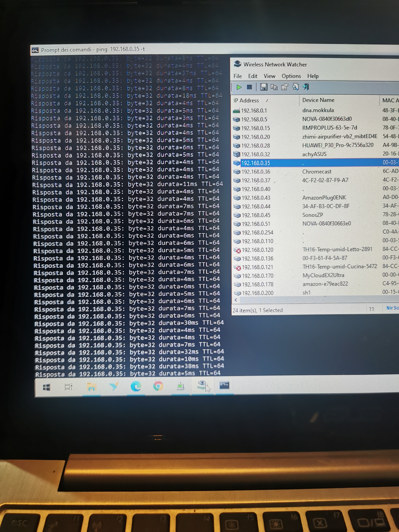Open Microsoft Edge from the taskbar
The image size is (399, 532).
coord(136,387)
